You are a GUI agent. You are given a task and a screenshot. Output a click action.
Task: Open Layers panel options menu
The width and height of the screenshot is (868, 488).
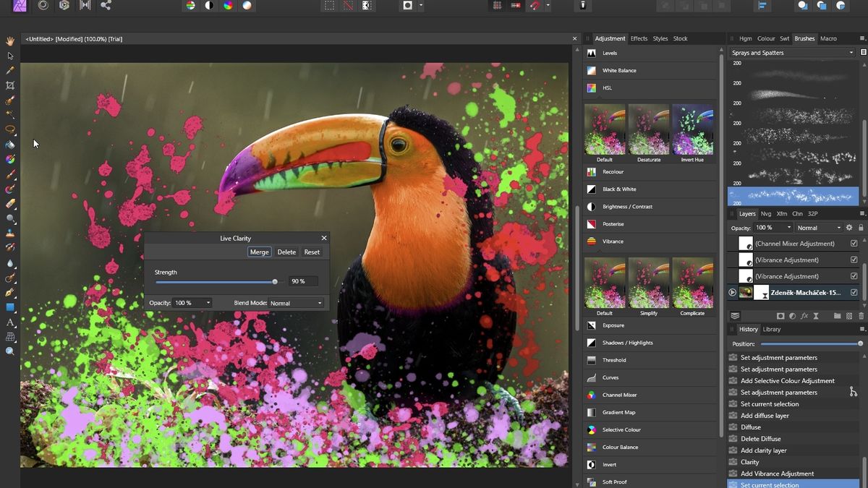862,214
